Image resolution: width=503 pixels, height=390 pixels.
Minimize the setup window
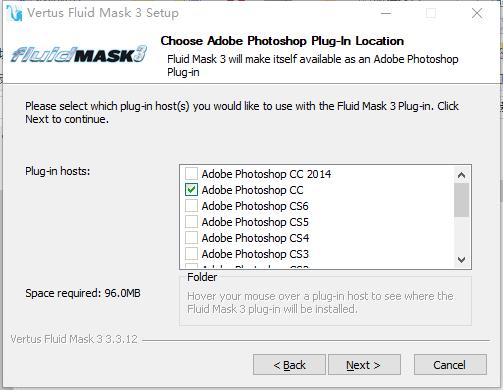(386, 13)
